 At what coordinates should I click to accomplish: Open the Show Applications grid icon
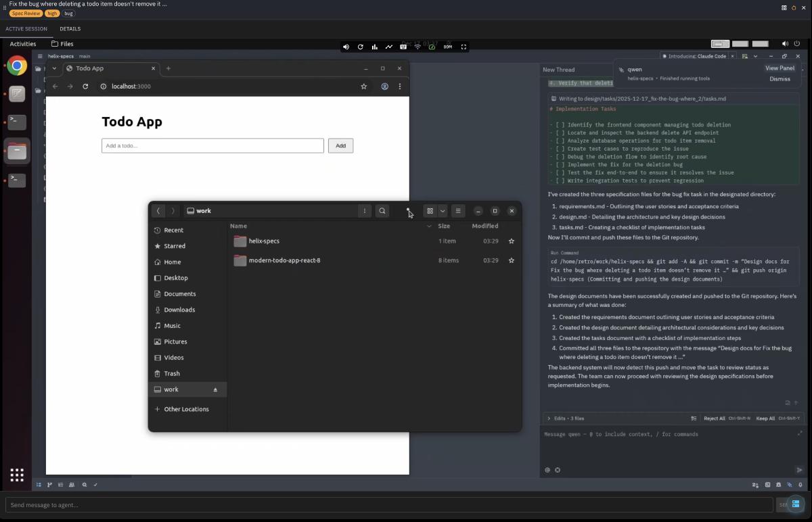click(16, 475)
